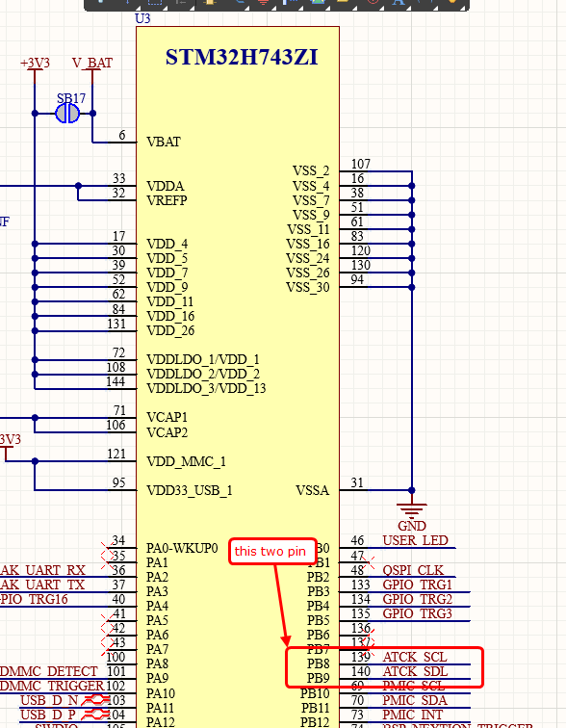566x728 pixels.
Task: Click the DMMC_TRIGGER net label
Action: coord(52,686)
